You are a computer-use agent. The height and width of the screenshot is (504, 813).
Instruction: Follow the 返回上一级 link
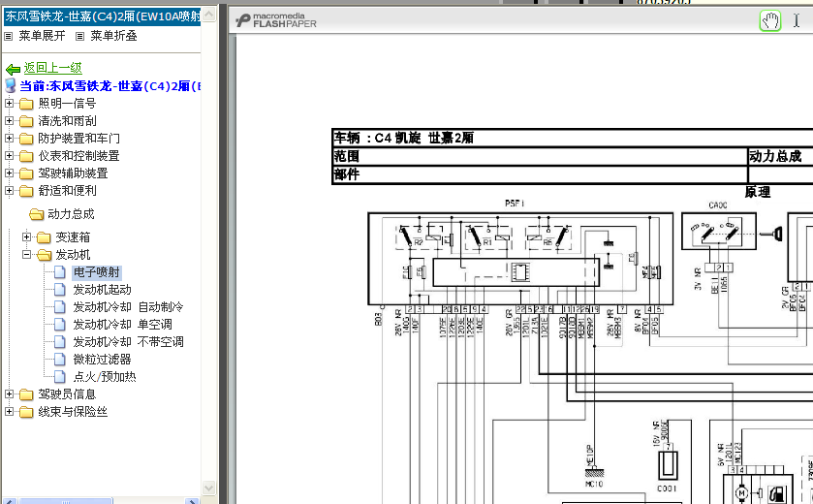tap(53, 68)
